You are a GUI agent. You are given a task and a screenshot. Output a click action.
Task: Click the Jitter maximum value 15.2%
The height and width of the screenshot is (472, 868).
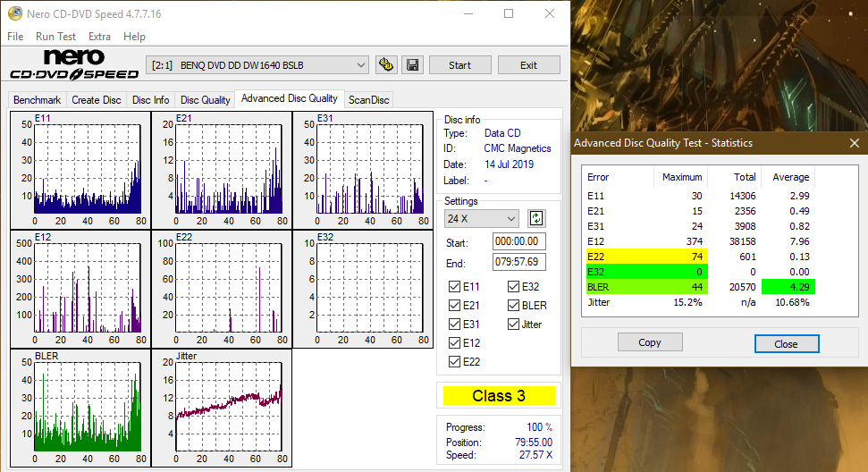(687, 303)
